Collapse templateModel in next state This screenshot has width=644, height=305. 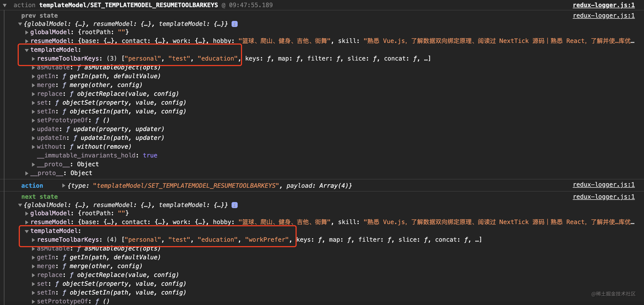tap(27, 231)
